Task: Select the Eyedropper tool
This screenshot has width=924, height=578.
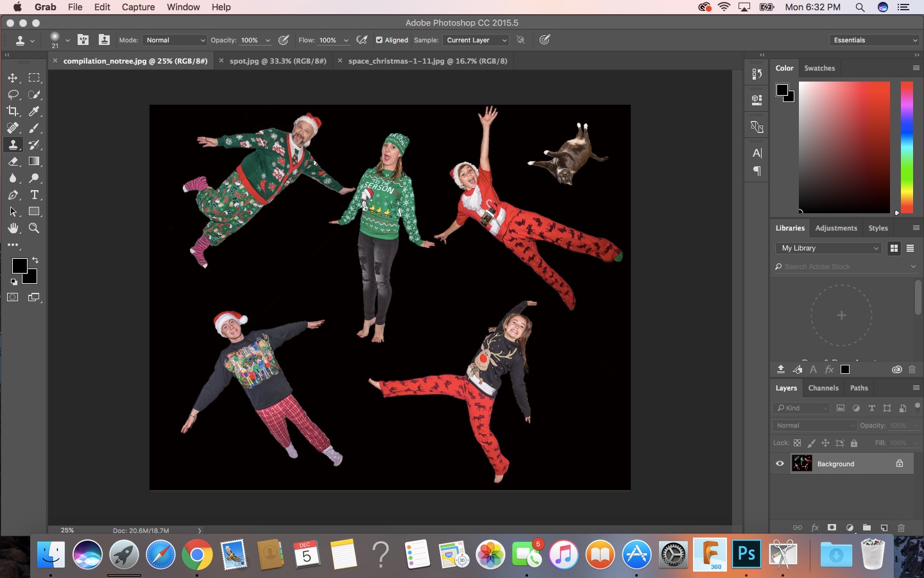Action: (34, 111)
